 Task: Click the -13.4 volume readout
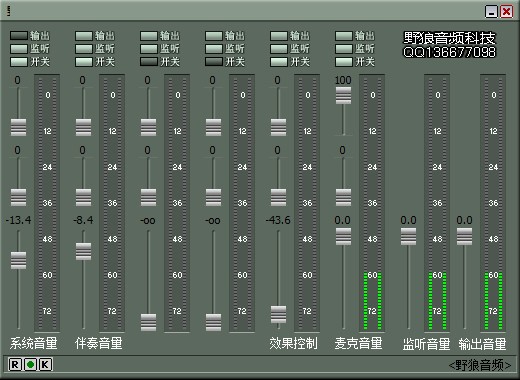18,220
